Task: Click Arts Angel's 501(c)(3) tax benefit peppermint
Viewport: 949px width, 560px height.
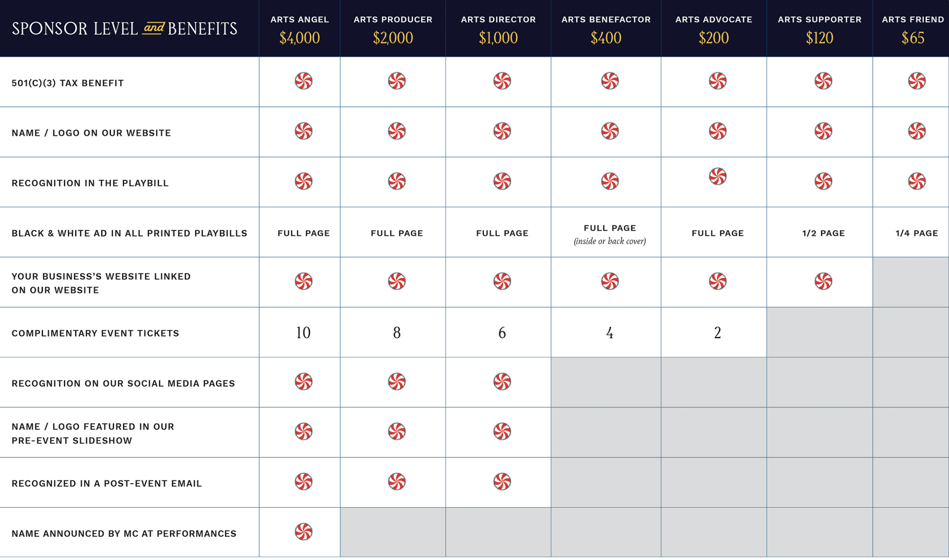Action: coord(303,81)
